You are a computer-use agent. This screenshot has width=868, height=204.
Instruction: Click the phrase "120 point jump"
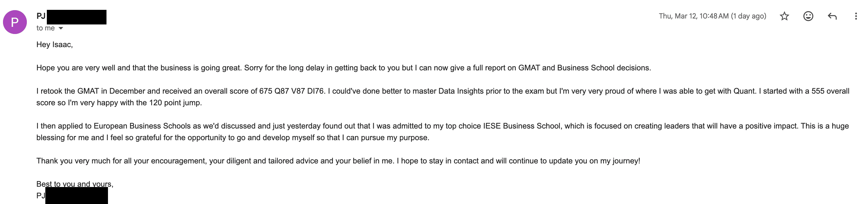coord(175,103)
